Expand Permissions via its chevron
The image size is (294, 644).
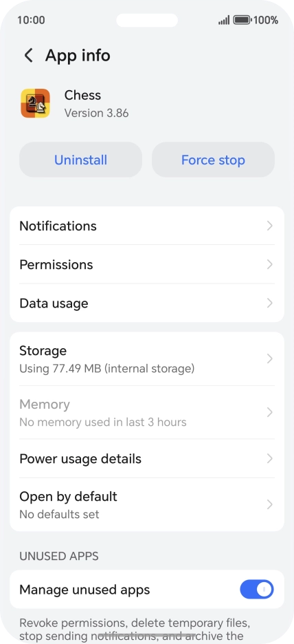click(269, 264)
